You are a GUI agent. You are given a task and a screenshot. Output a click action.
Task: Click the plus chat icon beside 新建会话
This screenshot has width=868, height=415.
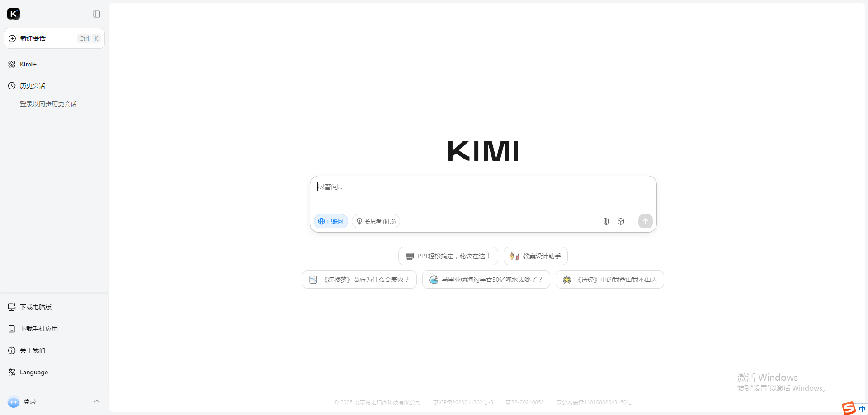[12, 38]
